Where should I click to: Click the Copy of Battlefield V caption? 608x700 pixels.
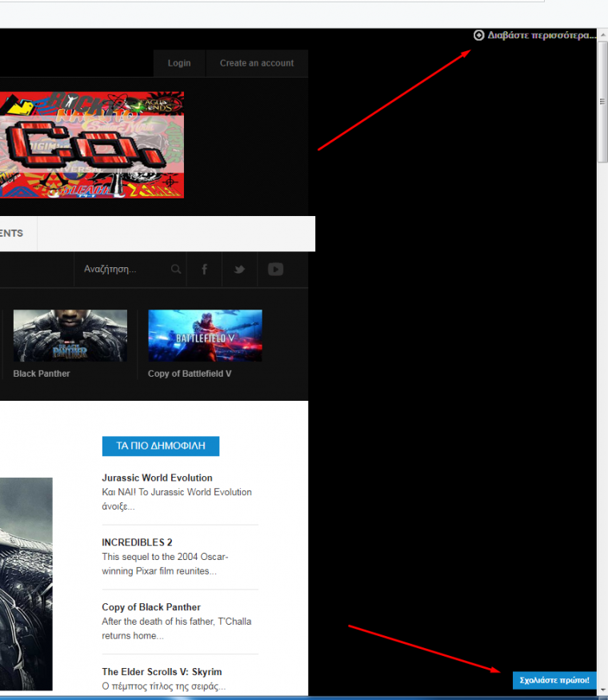click(190, 374)
